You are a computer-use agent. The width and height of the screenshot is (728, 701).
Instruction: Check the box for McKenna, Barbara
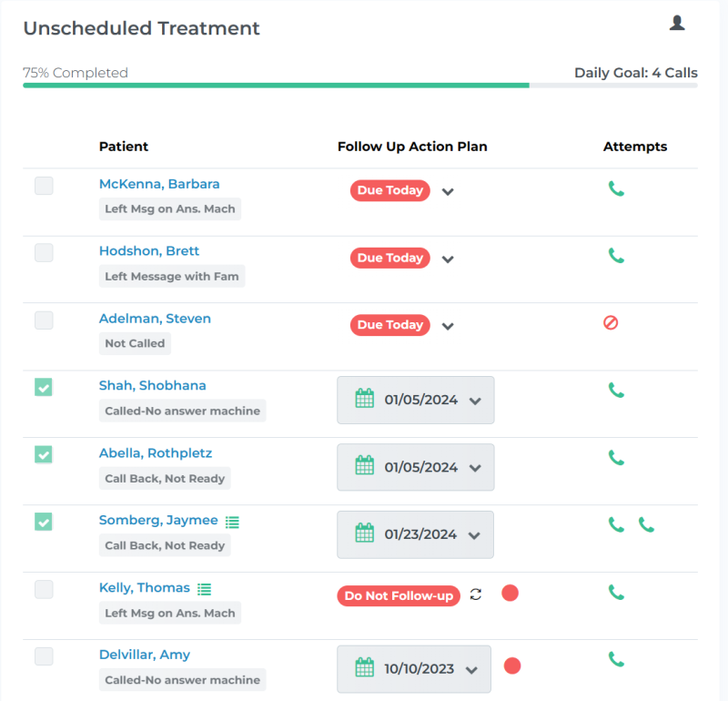click(x=44, y=186)
